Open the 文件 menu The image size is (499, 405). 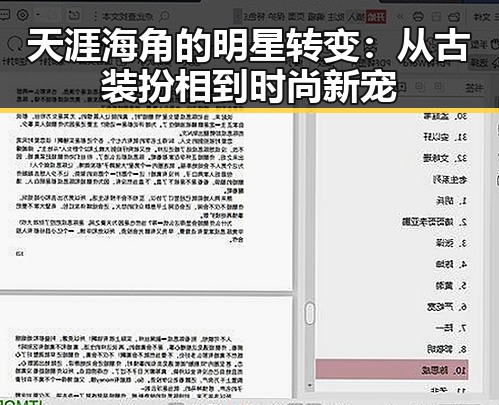coord(482,17)
